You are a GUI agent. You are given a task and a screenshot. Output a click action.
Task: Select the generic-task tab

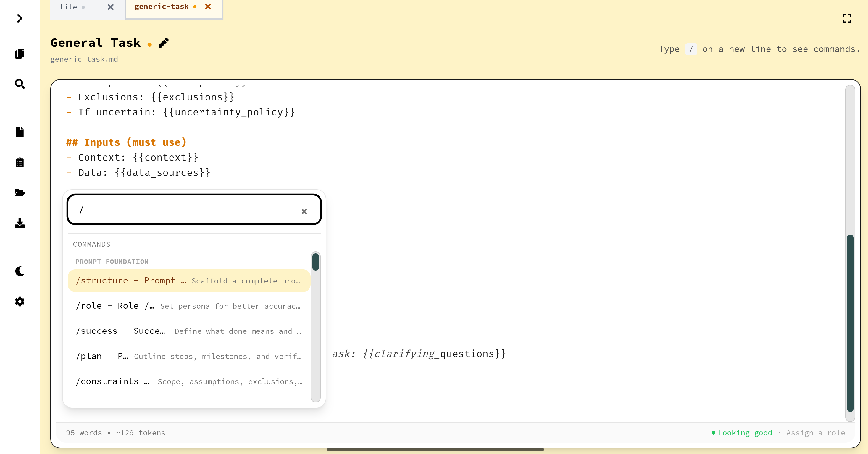pos(162,7)
